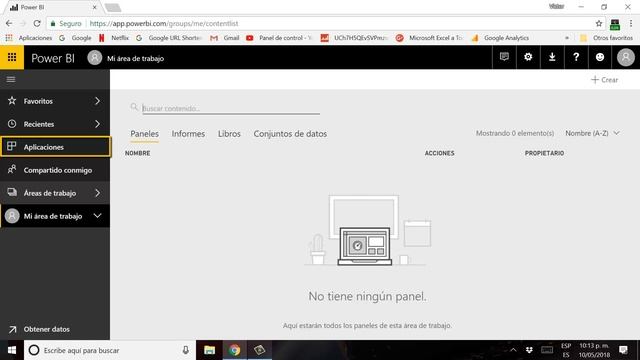640x360 pixels.
Task: Open Favoritos in the sidebar
Action: pyautogui.click(x=55, y=101)
